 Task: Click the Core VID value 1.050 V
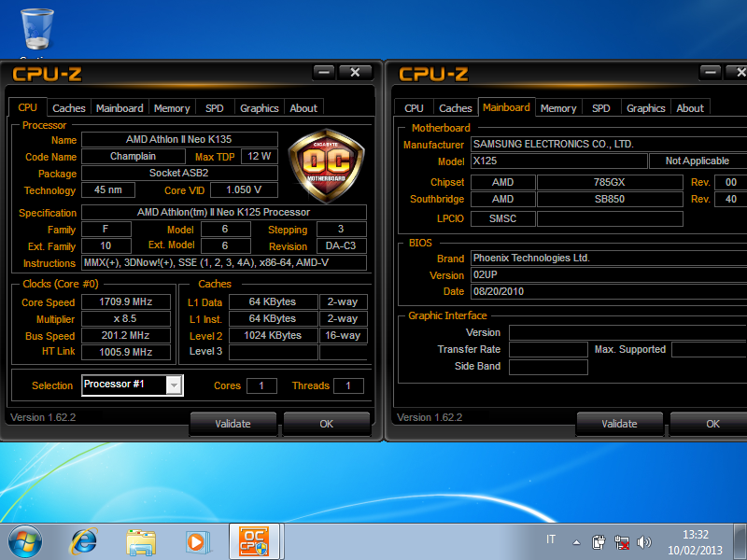(244, 189)
